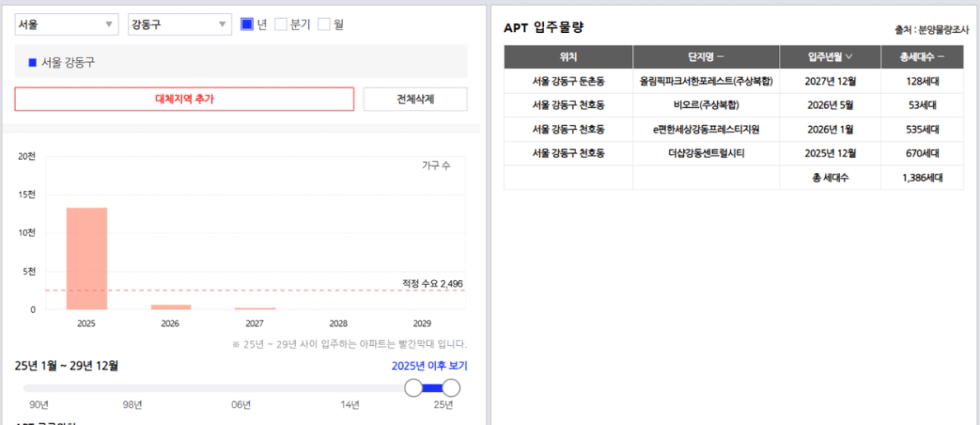Click the tiny 2027 bar in the chart
The image size is (980, 425).
255,308
